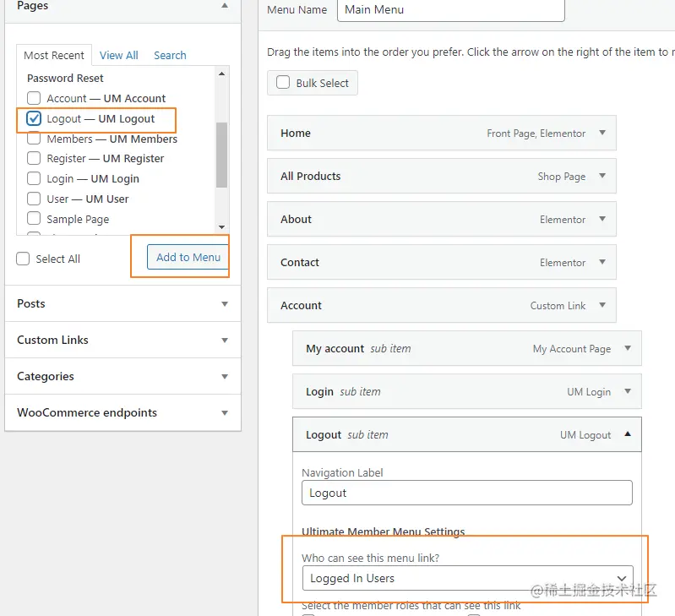The height and width of the screenshot is (616, 675).
Task: Check the Select All checkbox
Action: pyautogui.click(x=24, y=259)
